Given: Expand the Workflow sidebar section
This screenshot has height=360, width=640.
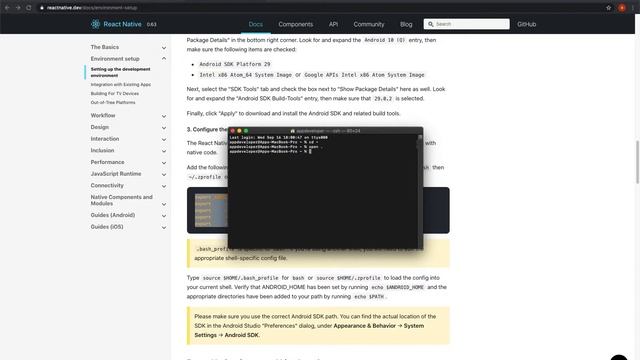Looking at the screenshot, I should pos(129,116).
